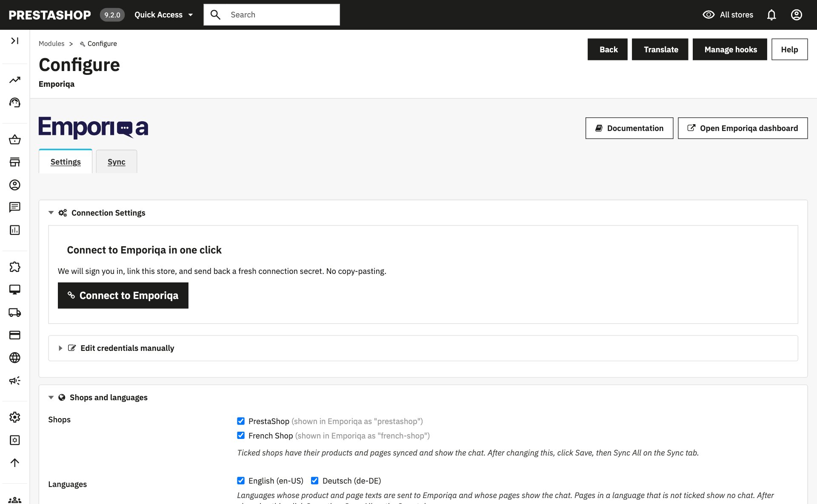817x504 pixels.
Task: Click the Manage hooks button
Action: (730, 49)
